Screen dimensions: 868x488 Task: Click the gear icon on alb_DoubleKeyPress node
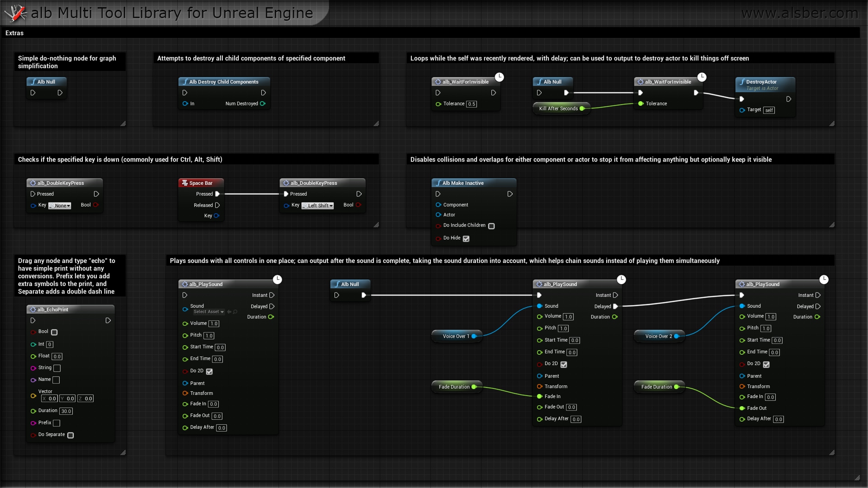click(33, 183)
